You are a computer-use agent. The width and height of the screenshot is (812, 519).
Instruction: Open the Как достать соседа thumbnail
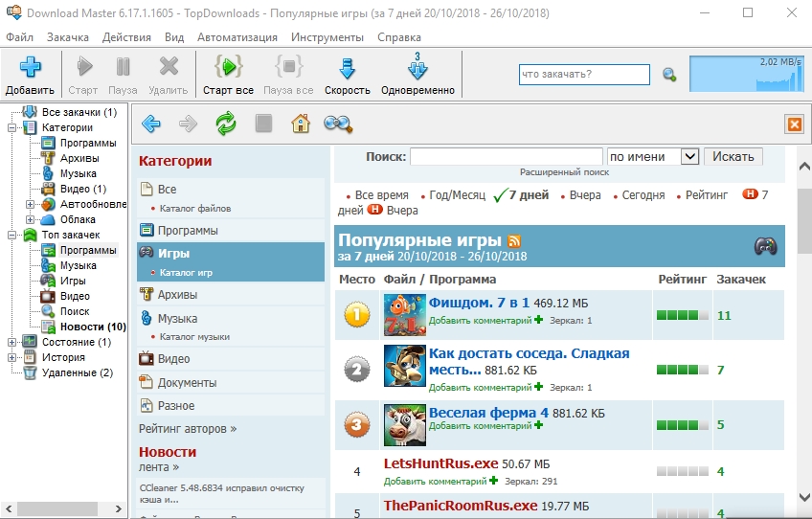coord(405,366)
